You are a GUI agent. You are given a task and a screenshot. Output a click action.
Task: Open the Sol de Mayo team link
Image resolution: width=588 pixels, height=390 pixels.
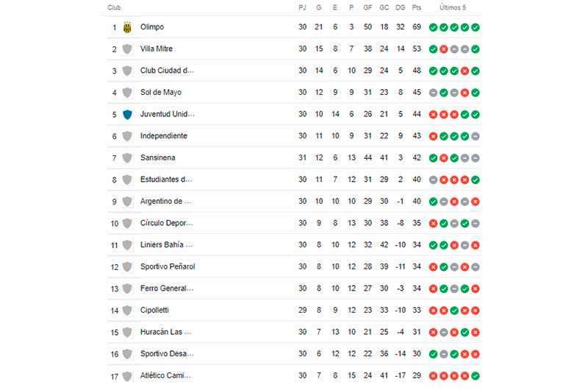160,92
